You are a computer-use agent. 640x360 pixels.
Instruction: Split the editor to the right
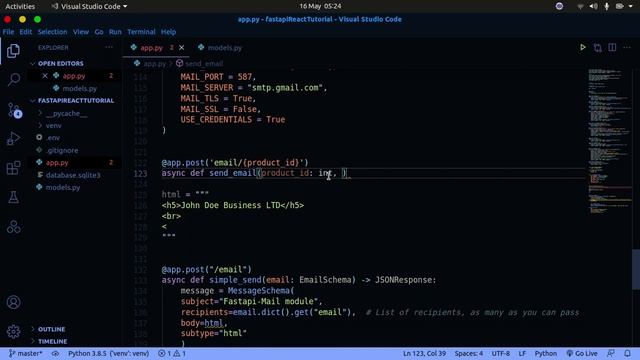(612, 47)
